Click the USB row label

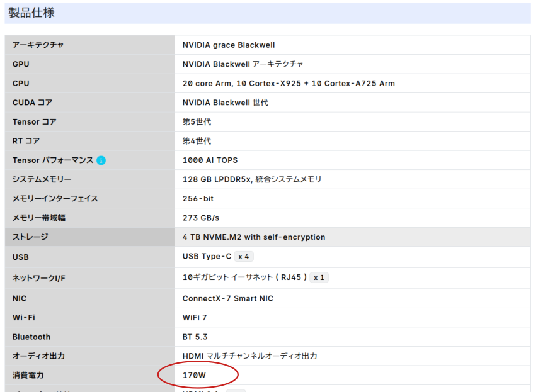(21, 257)
